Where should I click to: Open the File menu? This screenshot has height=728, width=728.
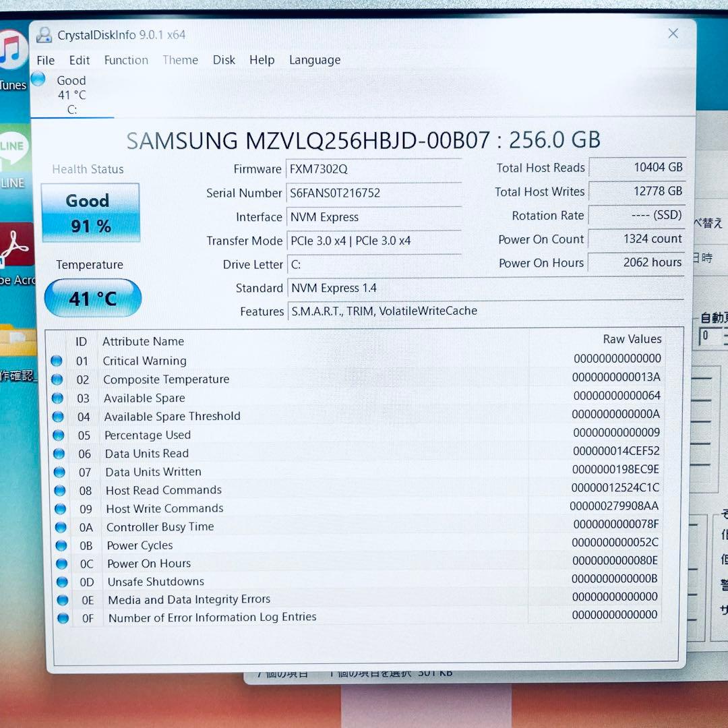click(x=45, y=60)
